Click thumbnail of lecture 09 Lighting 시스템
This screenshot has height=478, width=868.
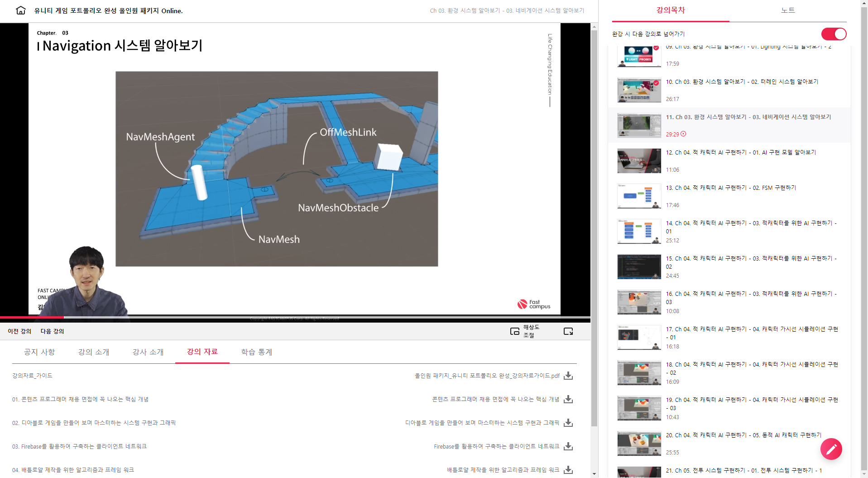tap(639, 56)
